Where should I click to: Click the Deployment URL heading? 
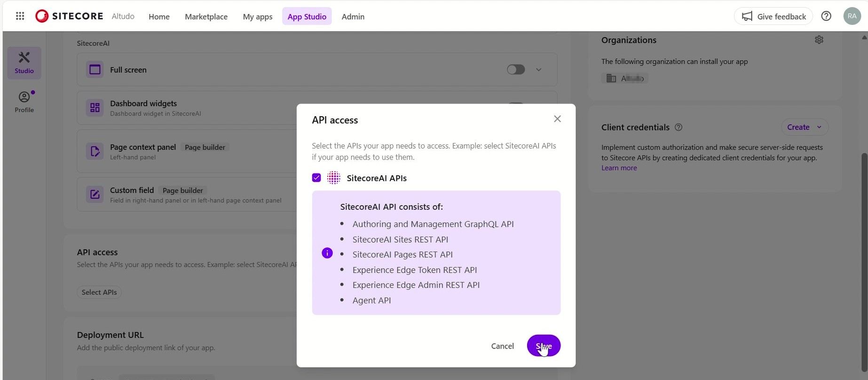(110, 335)
